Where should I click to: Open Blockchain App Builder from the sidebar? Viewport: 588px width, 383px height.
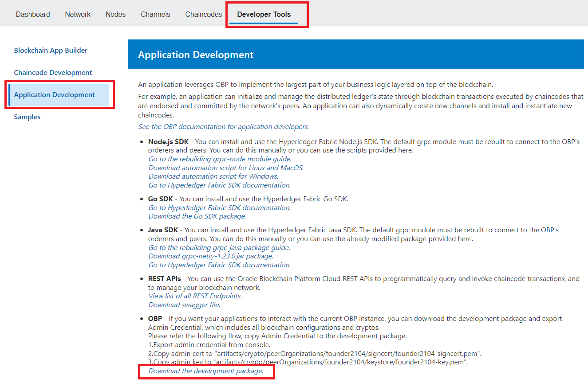(50, 50)
